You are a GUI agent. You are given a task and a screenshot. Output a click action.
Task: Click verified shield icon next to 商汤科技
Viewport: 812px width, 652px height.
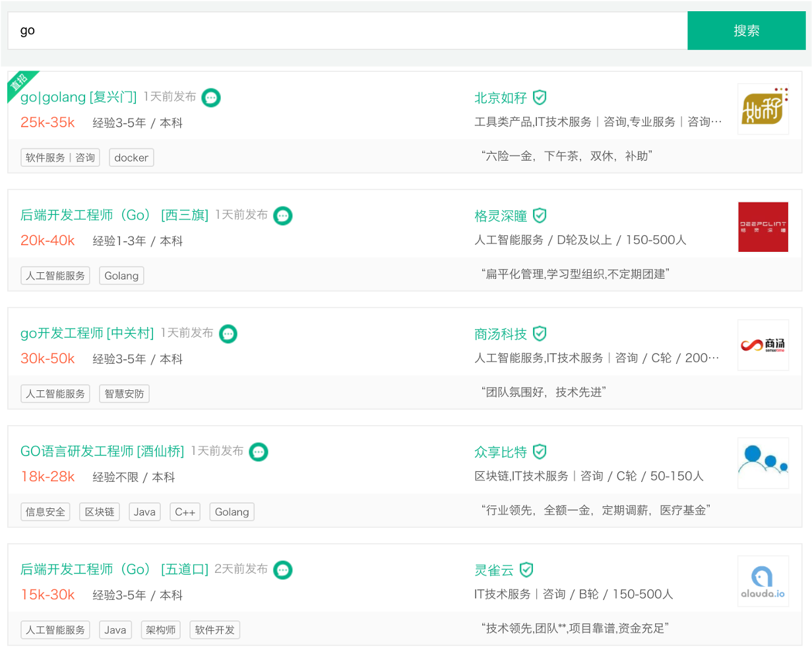click(540, 334)
